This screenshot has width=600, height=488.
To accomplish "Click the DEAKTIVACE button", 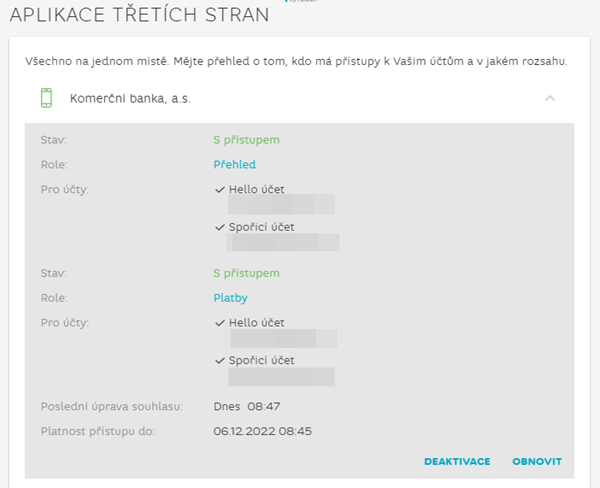I will (457, 461).
